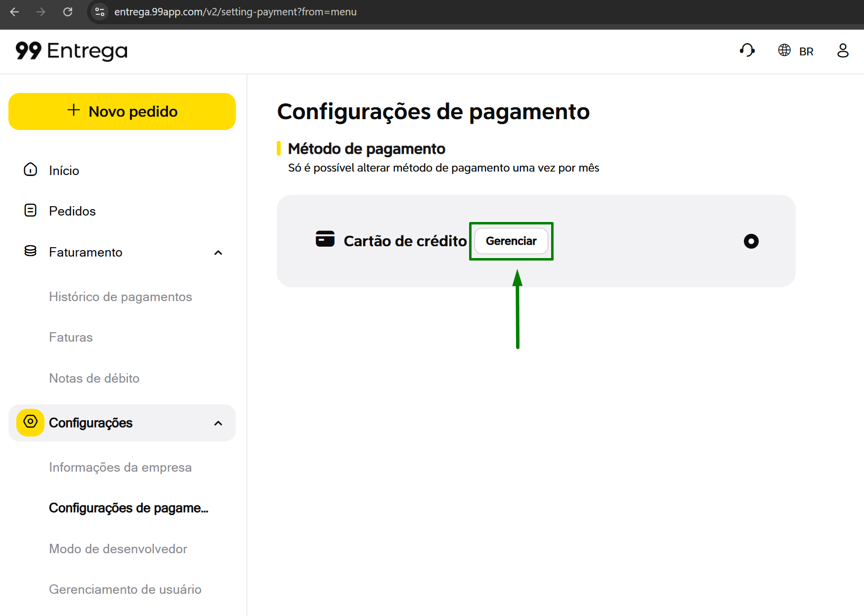
Task: Click the note about changing payment monthly
Action: [x=444, y=168]
